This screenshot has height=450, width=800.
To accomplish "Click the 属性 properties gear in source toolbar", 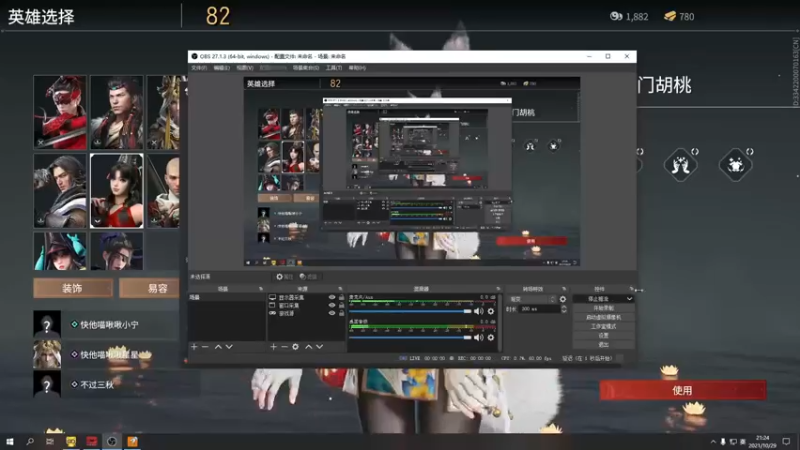I will (x=284, y=277).
